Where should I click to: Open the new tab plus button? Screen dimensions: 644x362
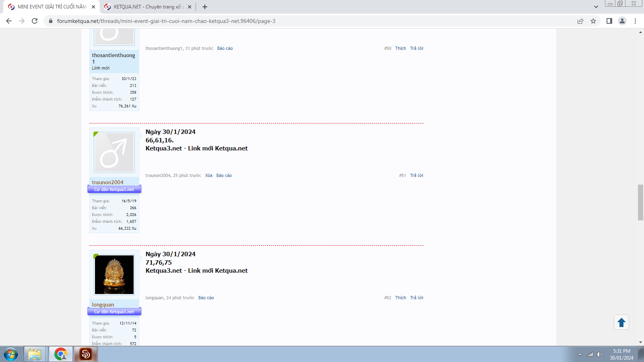pos(205,7)
